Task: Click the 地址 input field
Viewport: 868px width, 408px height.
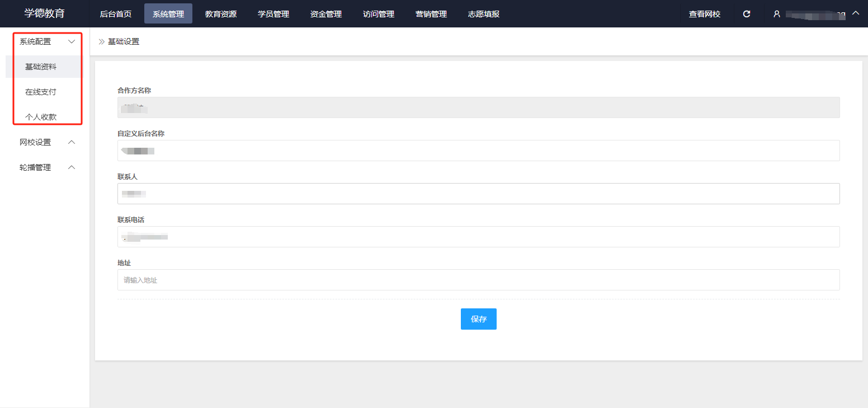Action: pyautogui.click(x=479, y=280)
